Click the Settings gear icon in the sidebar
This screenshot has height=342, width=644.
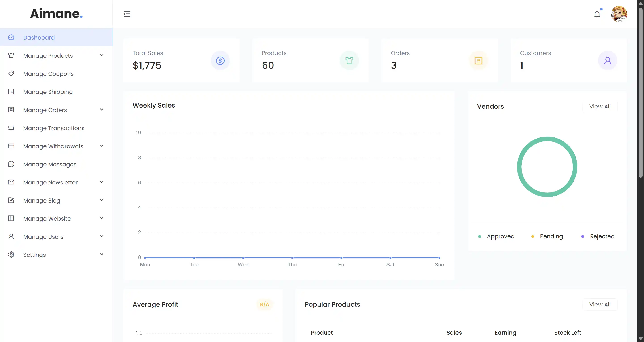click(x=11, y=255)
